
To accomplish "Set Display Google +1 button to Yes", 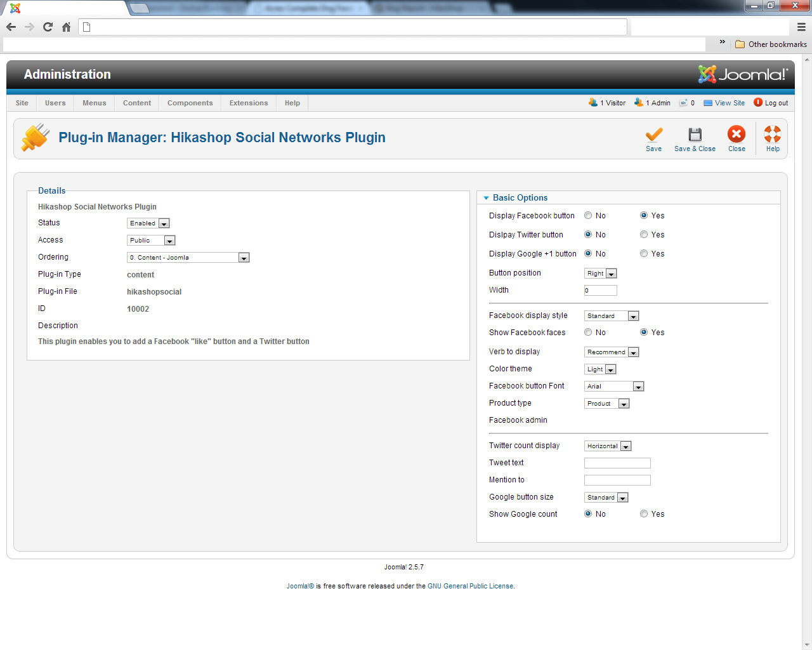I will coord(644,254).
